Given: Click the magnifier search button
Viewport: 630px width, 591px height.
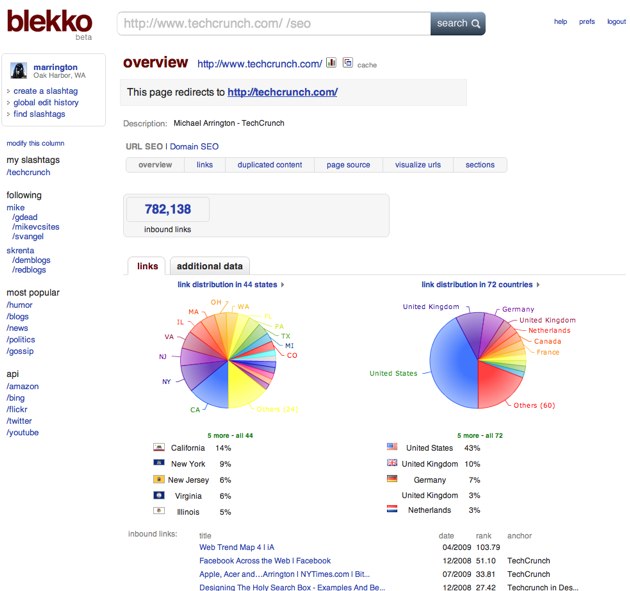Looking at the screenshot, I should [x=458, y=23].
